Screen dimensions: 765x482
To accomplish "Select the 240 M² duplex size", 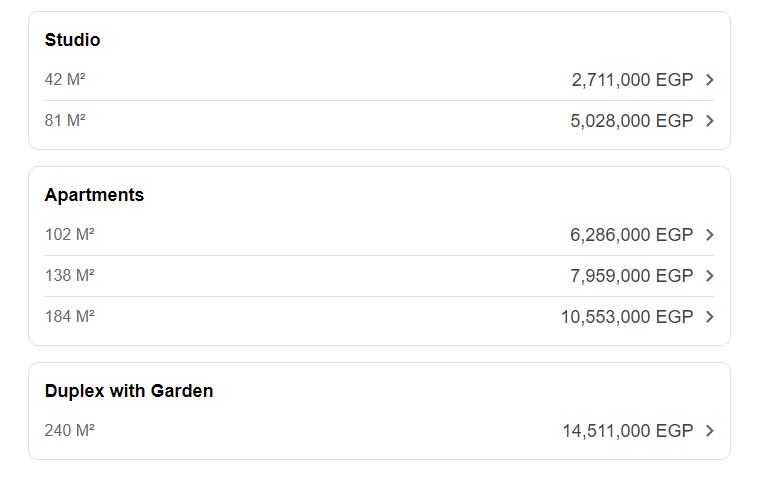I will [70, 431].
